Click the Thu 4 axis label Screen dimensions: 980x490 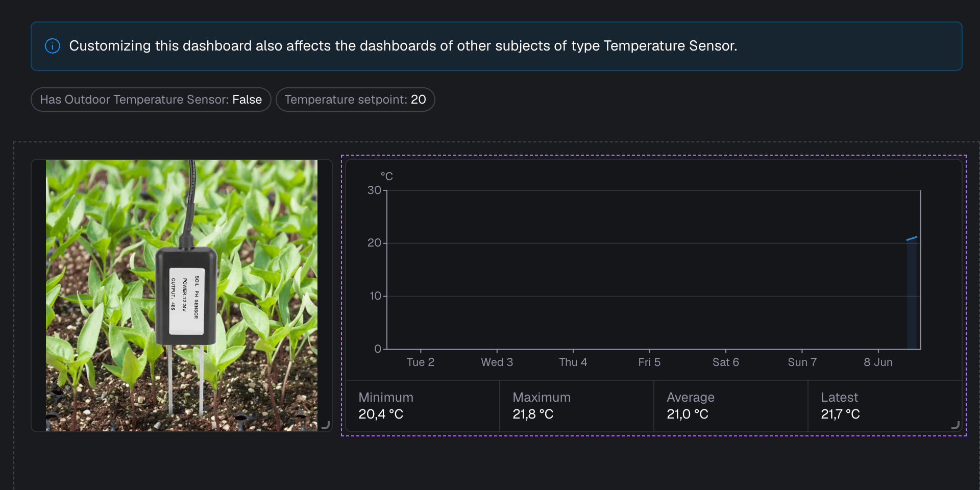pos(573,362)
